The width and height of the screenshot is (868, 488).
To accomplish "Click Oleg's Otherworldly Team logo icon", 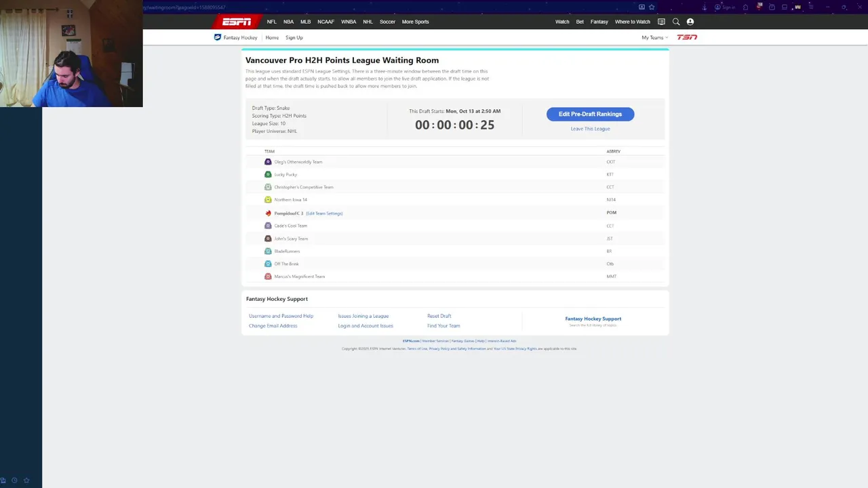I will (268, 162).
